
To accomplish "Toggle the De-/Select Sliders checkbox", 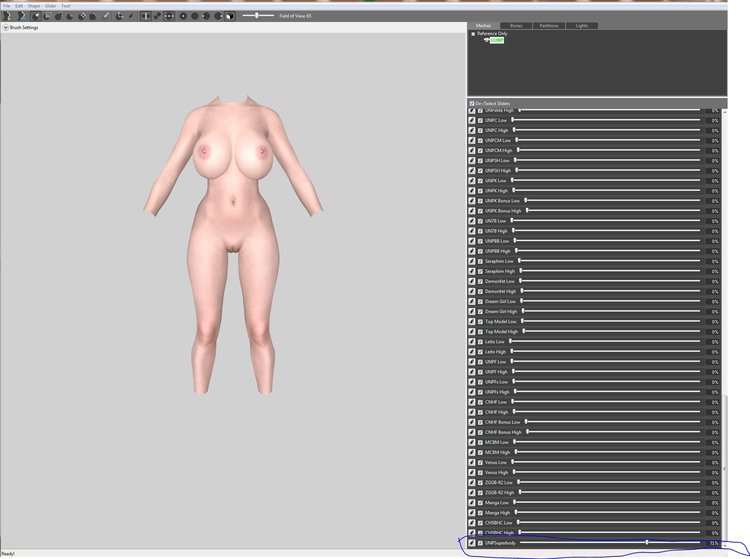I will click(472, 103).
